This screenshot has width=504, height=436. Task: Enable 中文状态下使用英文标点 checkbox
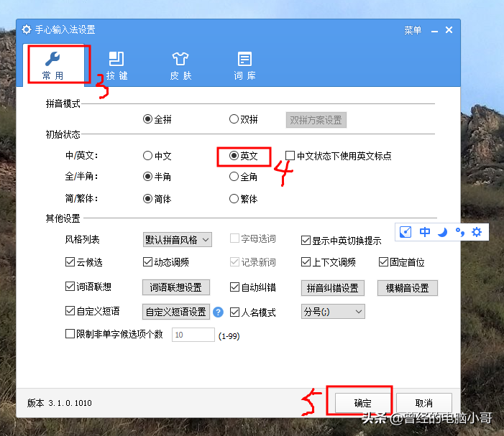click(339, 156)
